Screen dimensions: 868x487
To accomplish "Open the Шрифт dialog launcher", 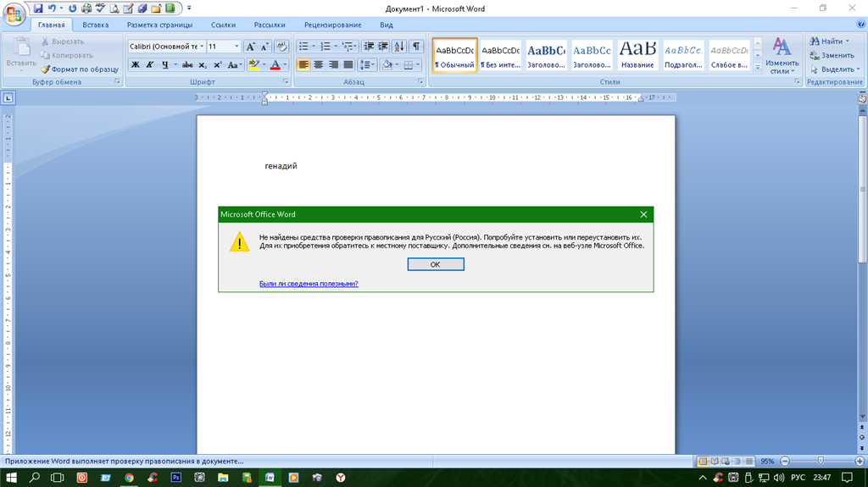I will click(x=286, y=82).
